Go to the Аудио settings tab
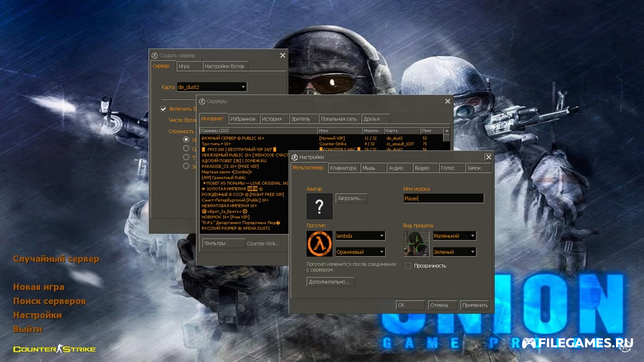Image resolution: width=644 pixels, height=362 pixels. pos(399,168)
